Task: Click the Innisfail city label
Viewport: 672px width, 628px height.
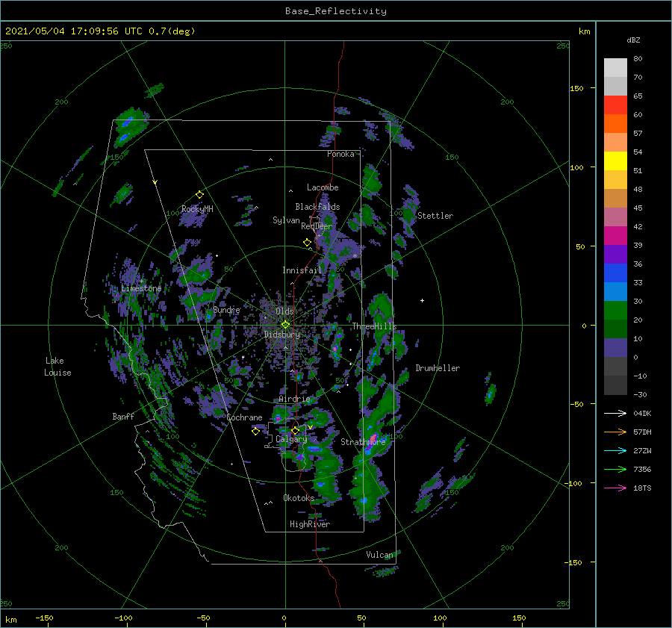Action: pos(302,270)
